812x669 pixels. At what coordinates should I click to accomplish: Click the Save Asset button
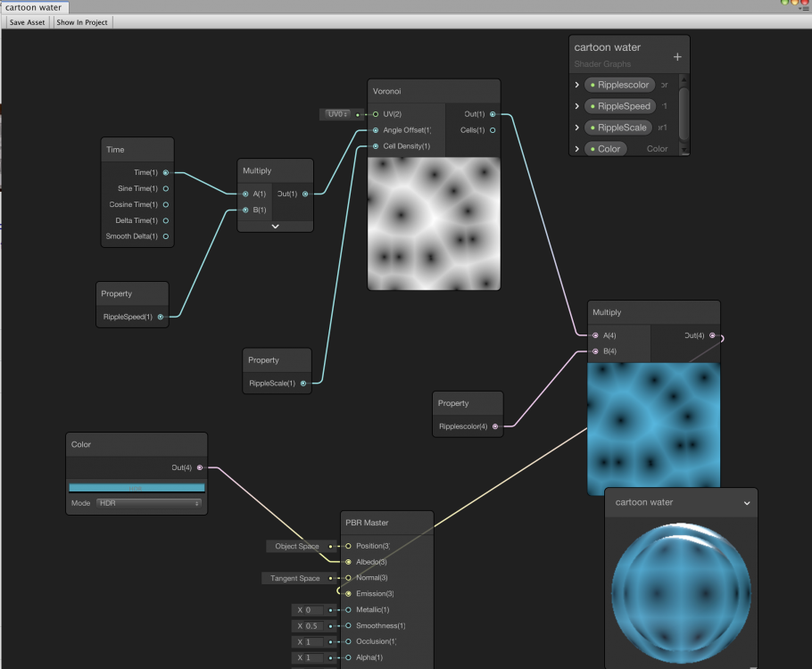27,22
